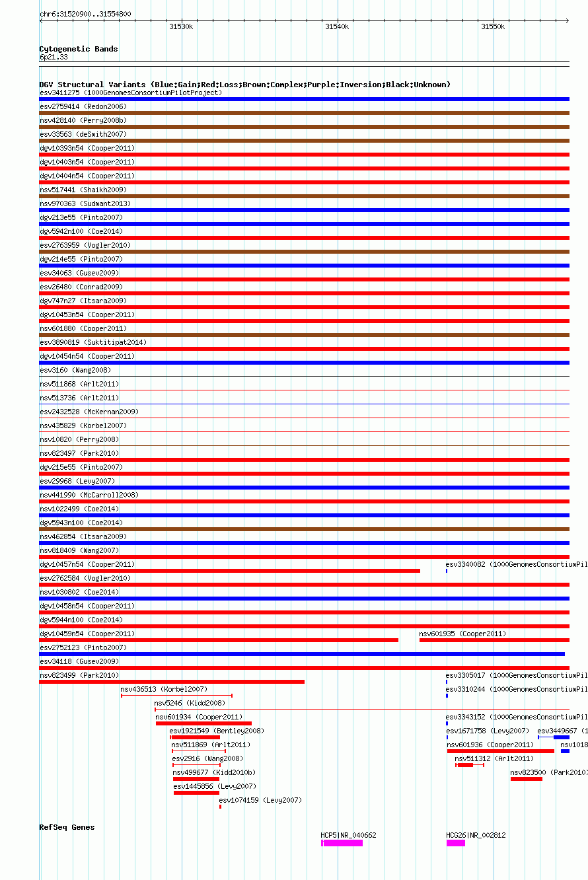Open the DGV Structural Variants track title
Screen dimensions: 588x880
245,85
